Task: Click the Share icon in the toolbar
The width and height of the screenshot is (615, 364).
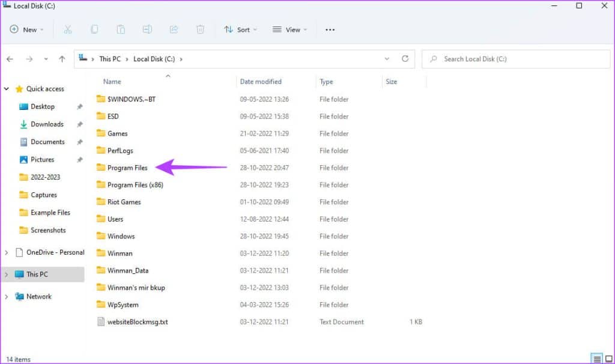Action: (174, 29)
